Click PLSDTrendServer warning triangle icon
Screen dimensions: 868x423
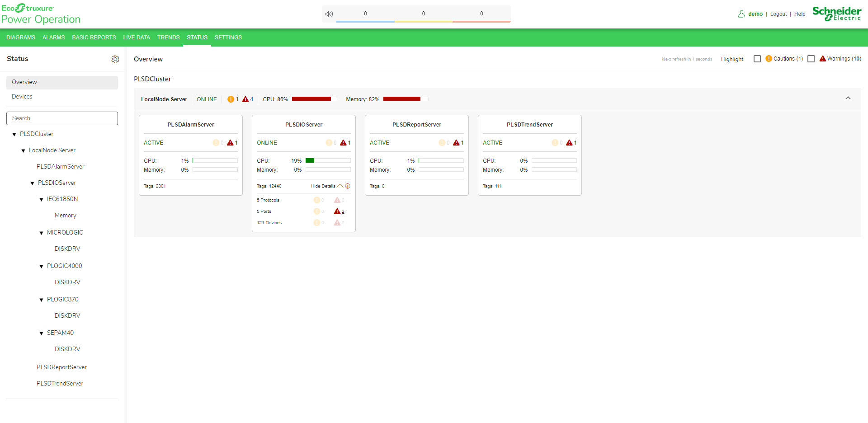click(569, 143)
